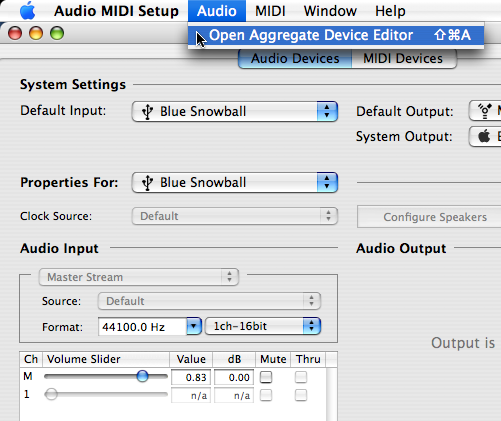Open the Help menu
This screenshot has width=501, height=421.
(x=390, y=11)
